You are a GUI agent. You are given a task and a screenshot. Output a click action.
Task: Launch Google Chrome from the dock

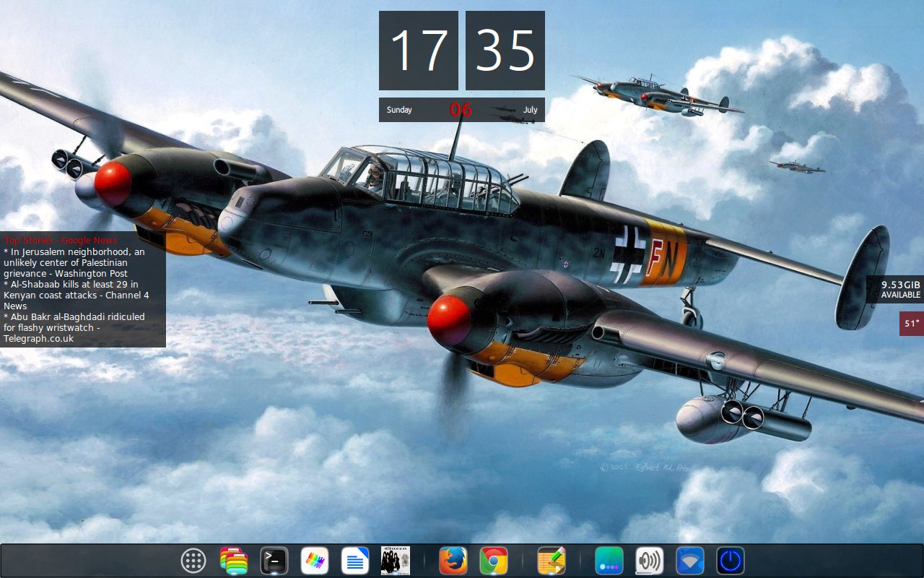[494, 561]
